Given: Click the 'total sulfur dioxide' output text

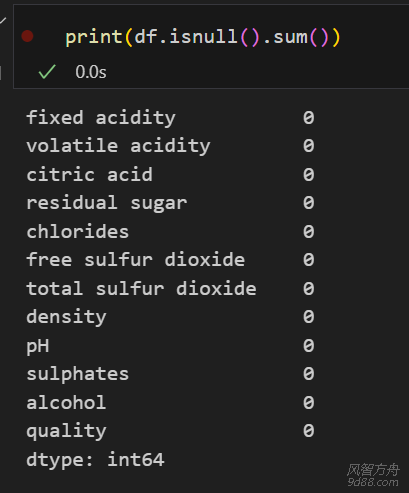Looking at the screenshot, I should [141, 288].
